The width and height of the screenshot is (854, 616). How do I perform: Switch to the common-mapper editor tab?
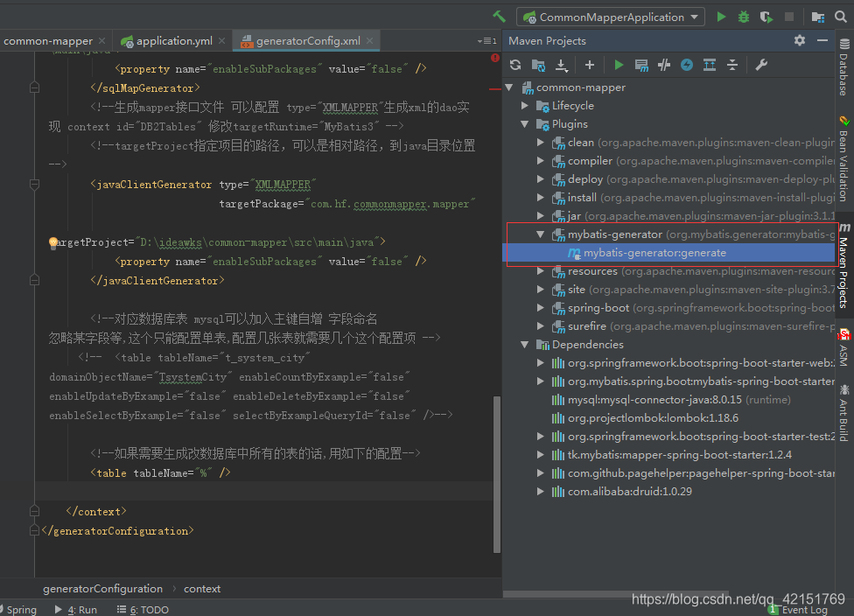[47, 41]
